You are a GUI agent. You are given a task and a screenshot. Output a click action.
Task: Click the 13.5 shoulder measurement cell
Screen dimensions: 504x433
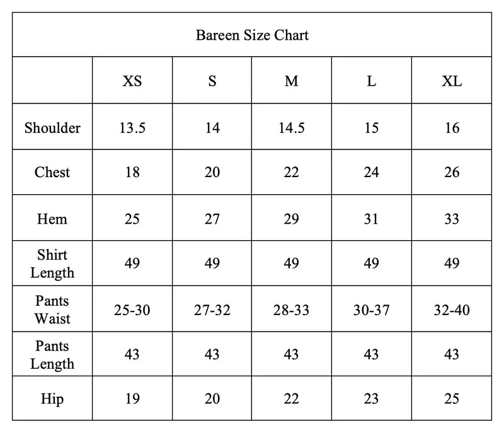click(x=132, y=128)
